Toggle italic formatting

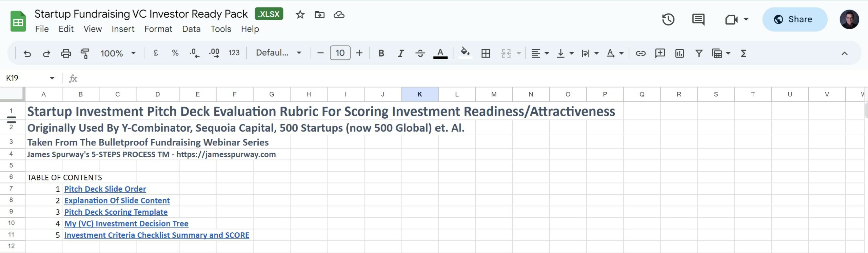pyautogui.click(x=400, y=53)
